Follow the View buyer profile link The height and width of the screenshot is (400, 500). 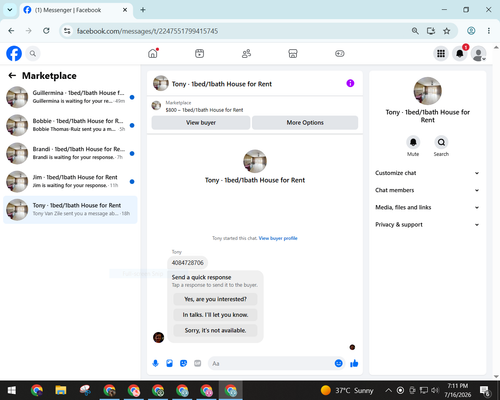(278, 238)
